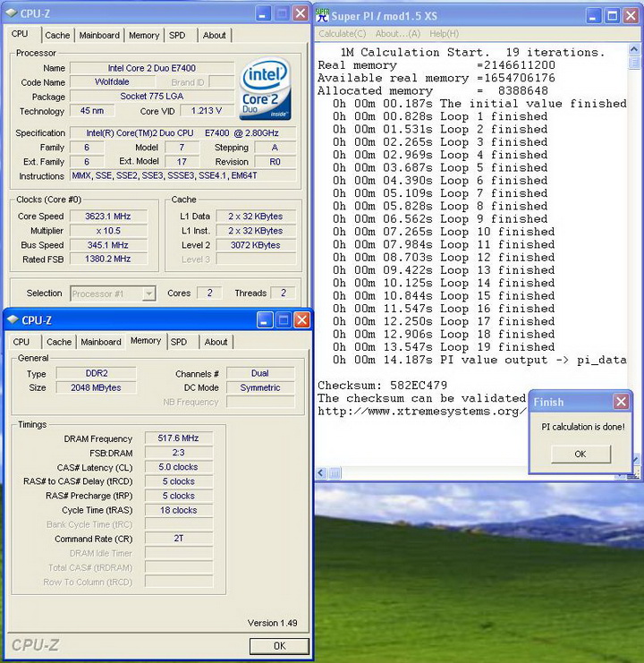Screen dimensions: 644x663
Task: Open Calculate(C) menu in Super PI
Action: click(343, 34)
